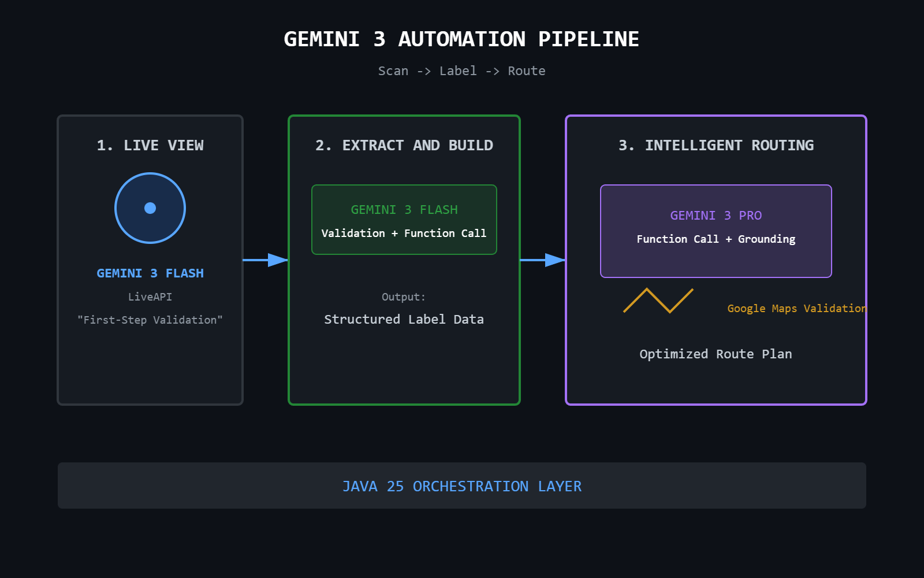The height and width of the screenshot is (578, 924).
Task: Select the "Optimized Route Plan" text
Action: [716, 354]
